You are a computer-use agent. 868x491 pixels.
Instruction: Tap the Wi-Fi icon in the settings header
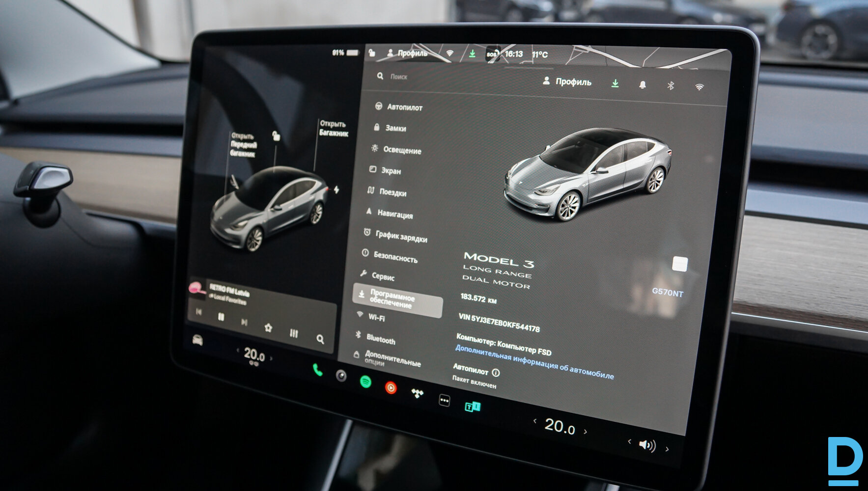coord(699,87)
